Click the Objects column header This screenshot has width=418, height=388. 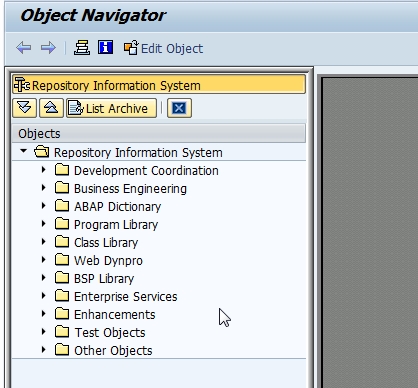[x=159, y=133]
